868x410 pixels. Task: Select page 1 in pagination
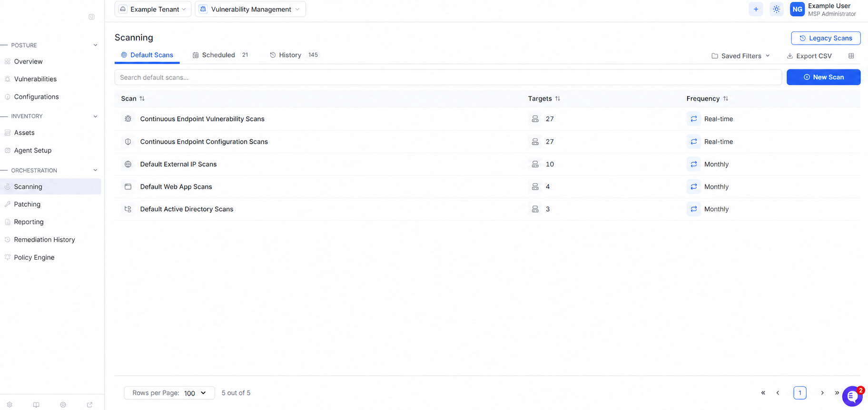coord(800,393)
